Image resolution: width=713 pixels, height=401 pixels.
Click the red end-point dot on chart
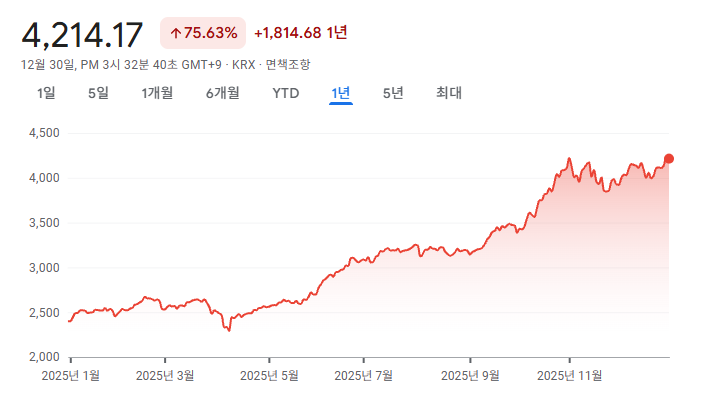click(669, 158)
